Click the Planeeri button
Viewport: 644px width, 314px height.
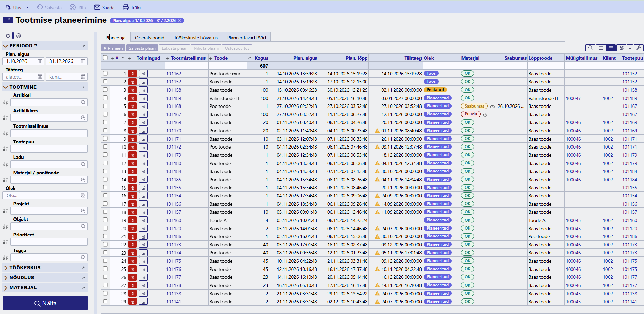[x=113, y=48]
